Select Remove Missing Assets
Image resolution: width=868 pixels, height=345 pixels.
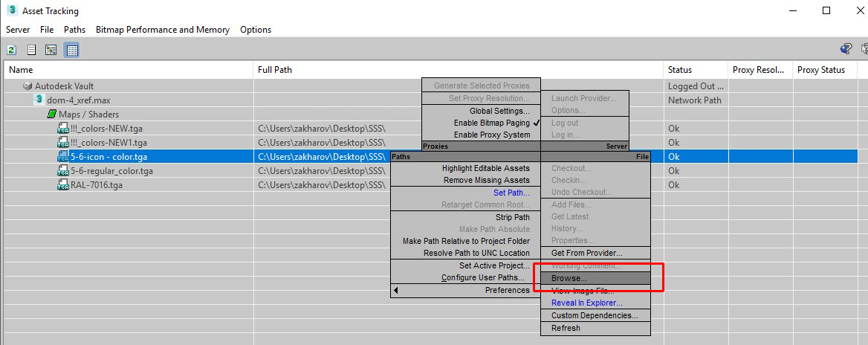coord(487,180)
